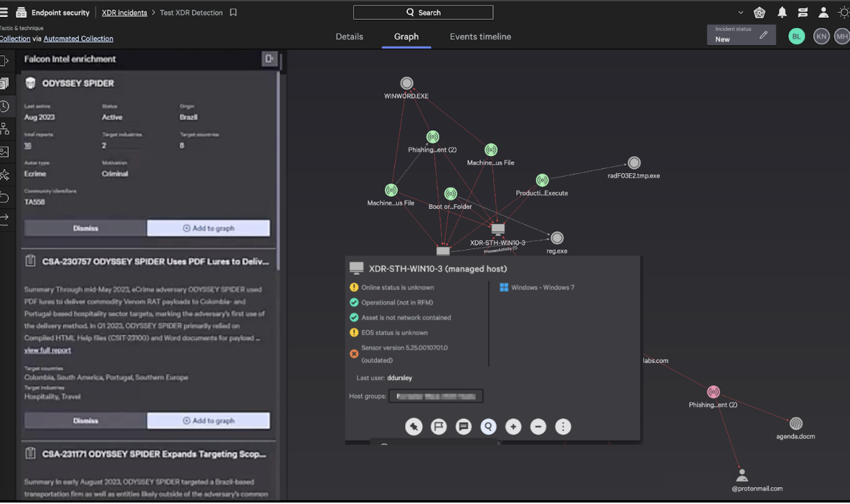Go to the XDR incidents breadcrumb
850x504 pixels.
click(x=125, y=12)
